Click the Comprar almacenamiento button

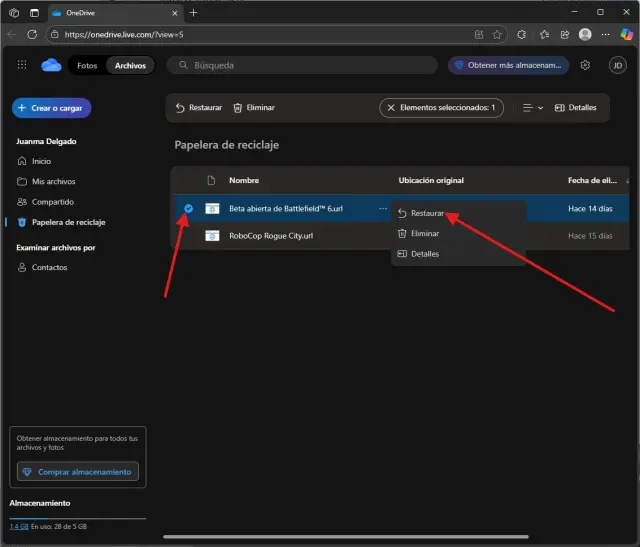point(78,472)
